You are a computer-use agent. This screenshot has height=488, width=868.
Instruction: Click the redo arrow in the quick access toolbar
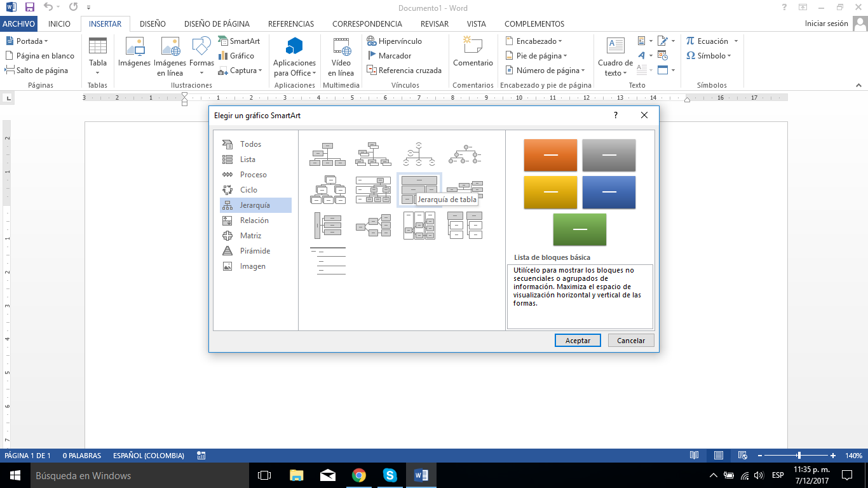click(73, 8)
